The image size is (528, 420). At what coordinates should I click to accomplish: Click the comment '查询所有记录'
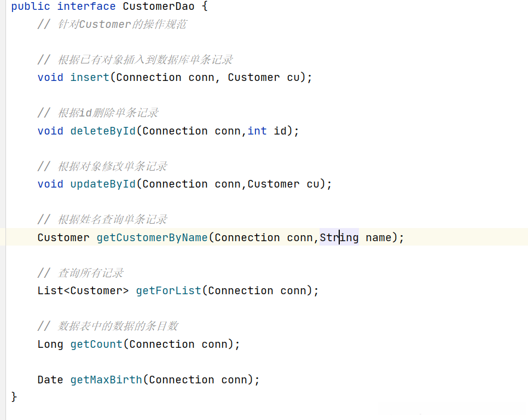click(91, 273)
